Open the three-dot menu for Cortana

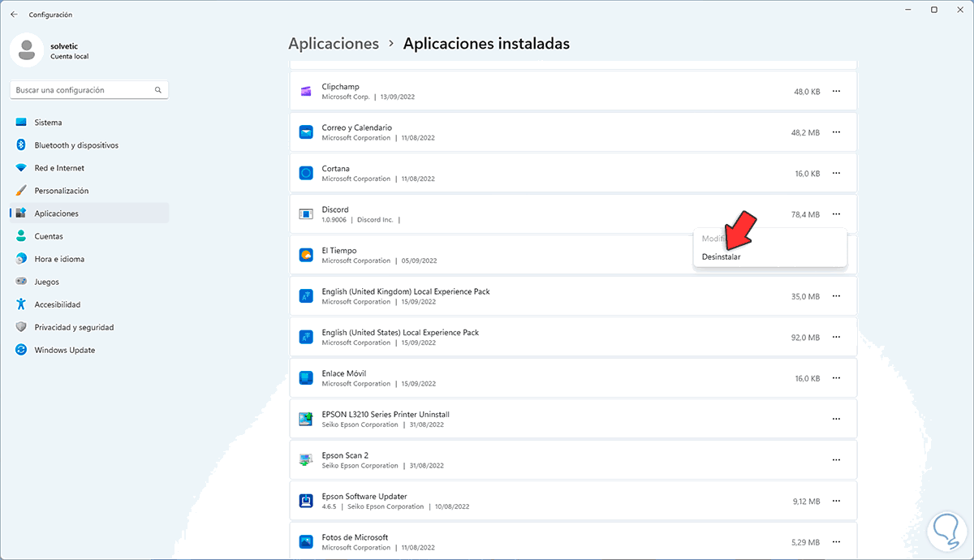(836, 173)
